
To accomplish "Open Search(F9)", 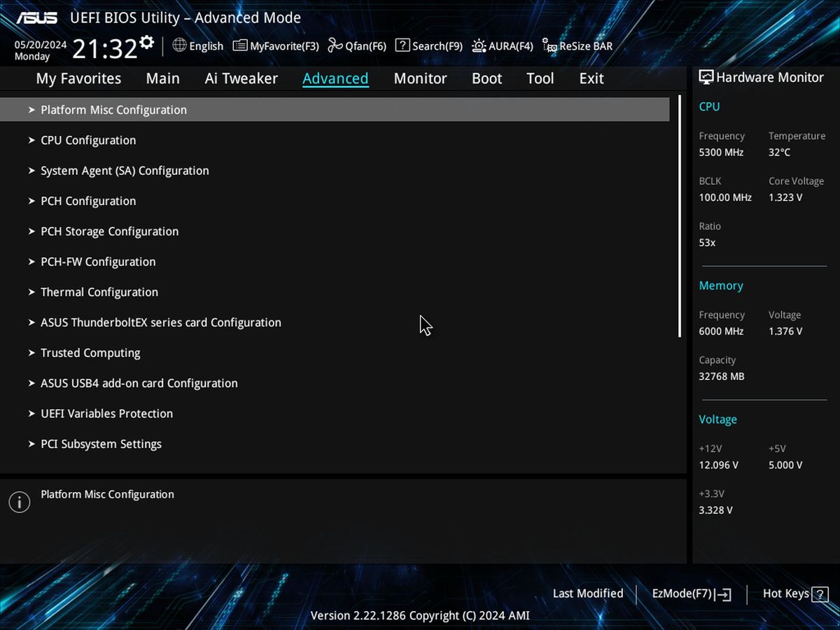I will coord(429,46).
